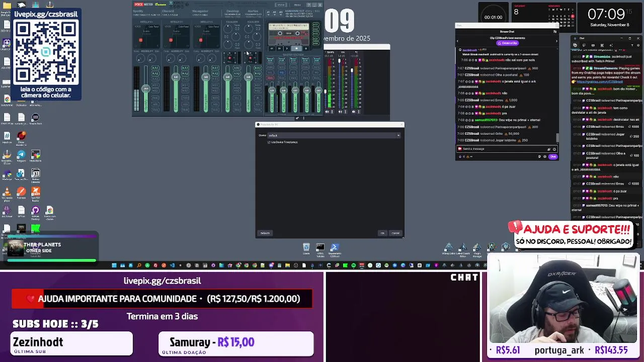Open Visual Studio Code from taskbar
This screenshot has width=644, height=362.
[172, 265]
